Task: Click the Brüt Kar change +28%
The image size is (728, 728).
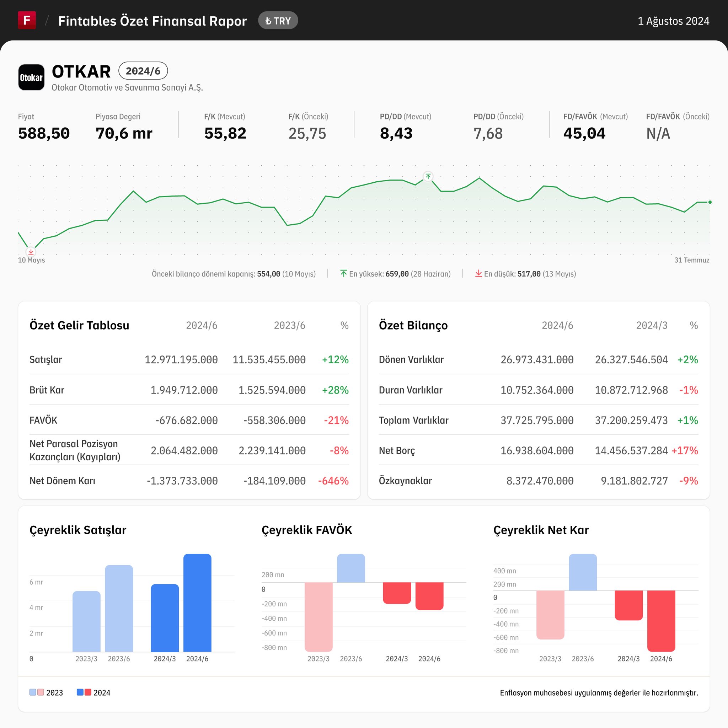Action: click(x=335, y=390)
